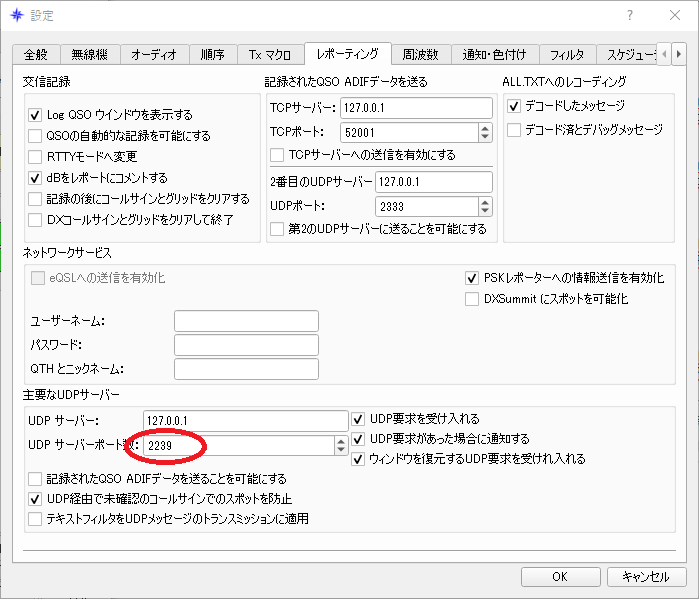Viewport: 699px width, 599px height.
Task: Open the オーディオ tab
Action: coord(154,55)
